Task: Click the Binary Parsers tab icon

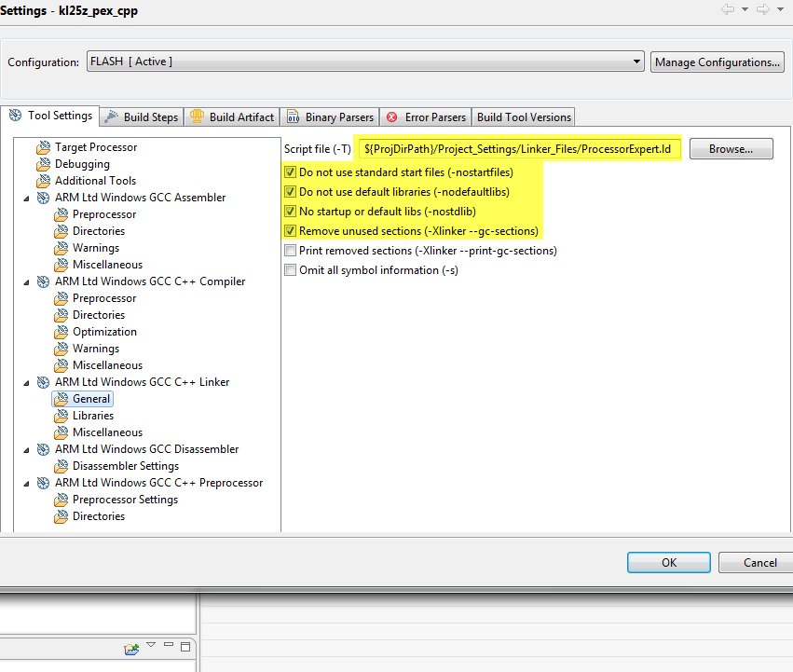Action: pyautogui.click(x=293, y=117)
